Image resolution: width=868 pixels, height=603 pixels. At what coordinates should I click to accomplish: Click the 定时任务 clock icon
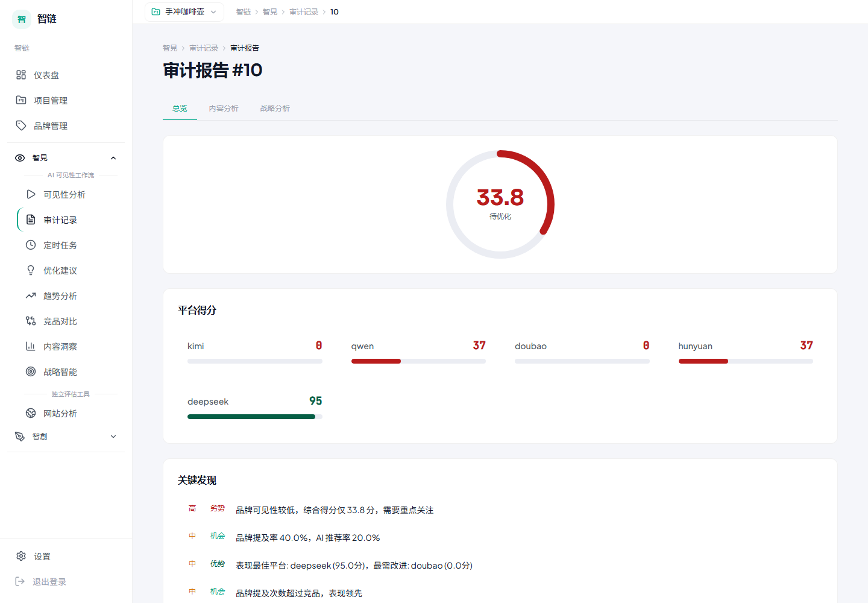31,245
